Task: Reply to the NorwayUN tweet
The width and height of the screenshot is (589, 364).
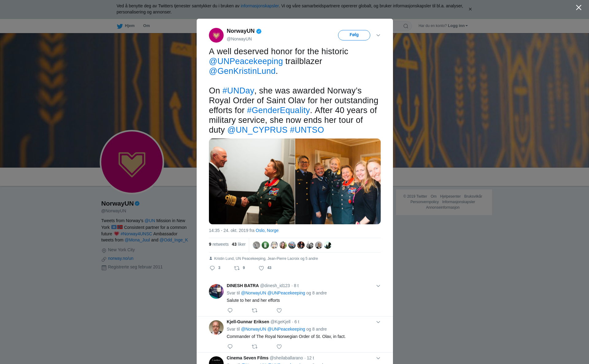Action: (x=212, y=268)
